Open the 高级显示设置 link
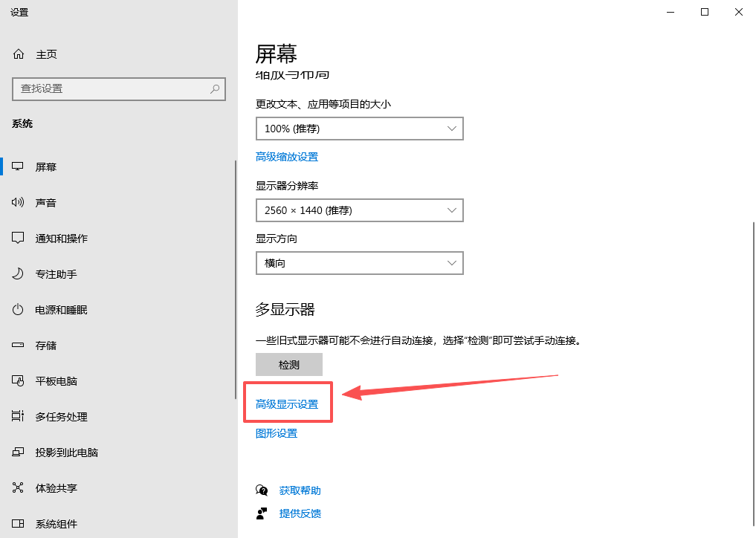Screen dimensions: 756x538 pyautogui.click(x=287, y=404)
